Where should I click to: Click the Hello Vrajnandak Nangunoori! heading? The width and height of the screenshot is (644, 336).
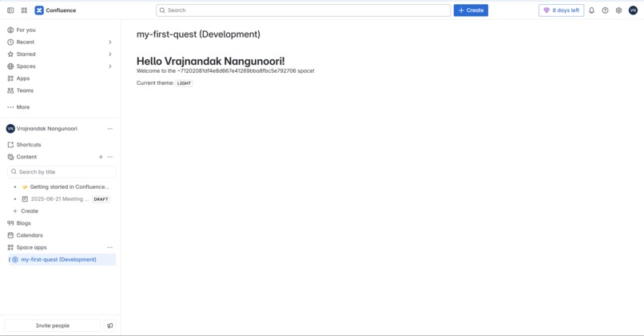210,62
